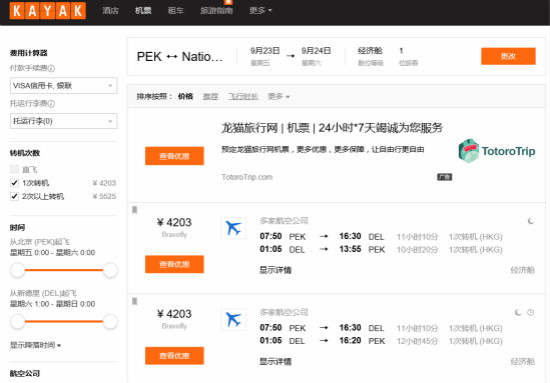Sort results by 飞行时长
Screen dimensions: 550x383
coord(243,96)
